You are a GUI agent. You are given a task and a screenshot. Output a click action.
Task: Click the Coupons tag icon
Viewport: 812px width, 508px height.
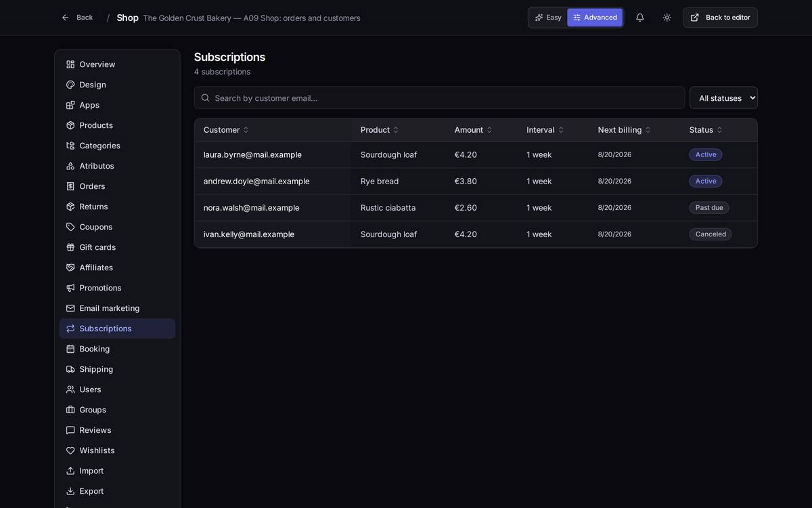(70, 227)
